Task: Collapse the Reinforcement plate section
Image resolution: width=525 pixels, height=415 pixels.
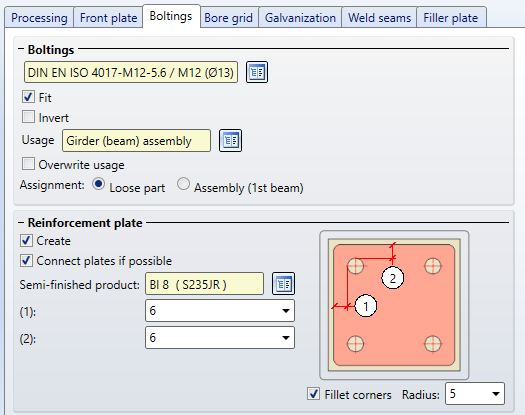Action: 21,223
